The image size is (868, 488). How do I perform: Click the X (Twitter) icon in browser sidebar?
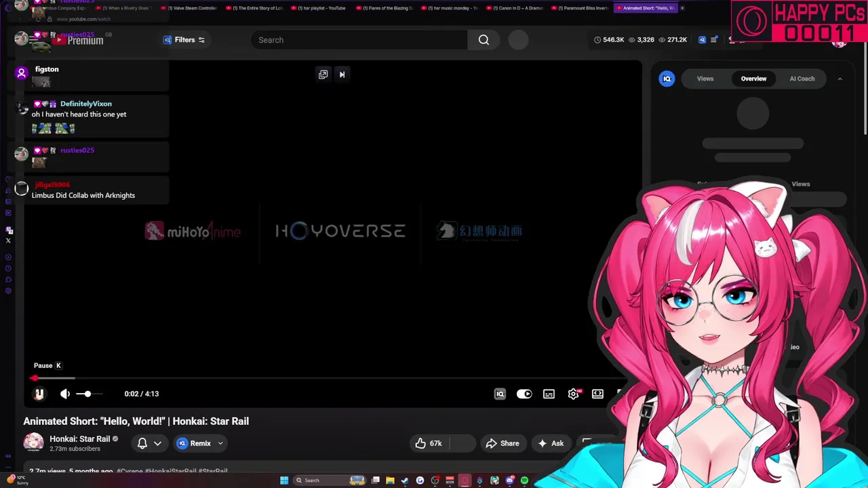point(8,241)
